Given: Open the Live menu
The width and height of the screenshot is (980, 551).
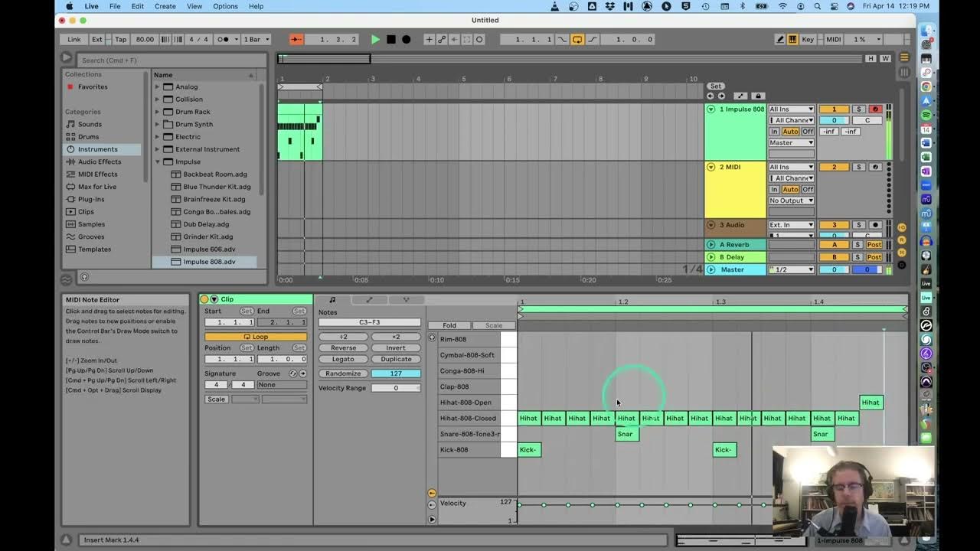Looking at the screenshot, I should (x=91, y=6).
